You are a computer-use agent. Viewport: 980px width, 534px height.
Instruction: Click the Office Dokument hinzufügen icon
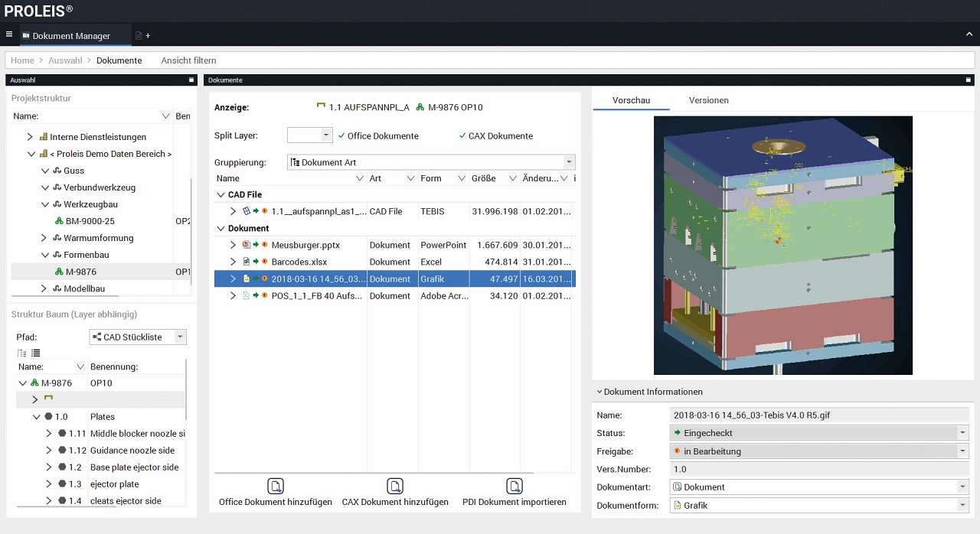pos(276,486)
